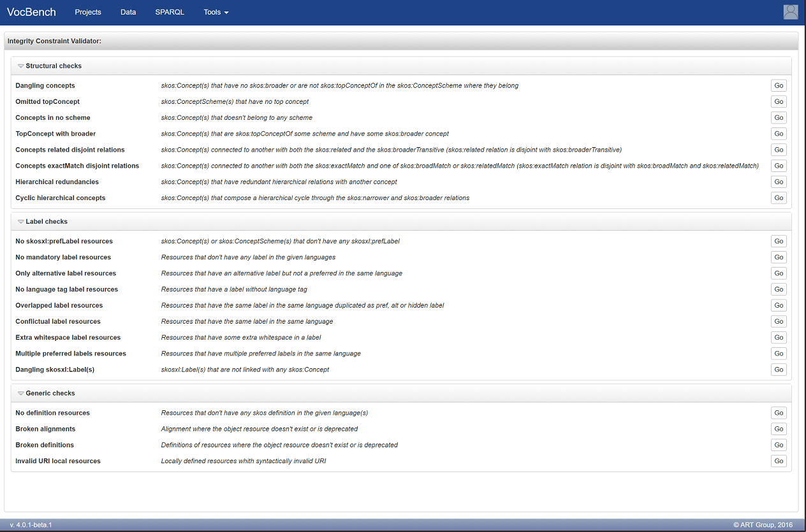806x532 pixels.
Task: Click the 'Omitted topConcept' label text
Action: [48, 101]
